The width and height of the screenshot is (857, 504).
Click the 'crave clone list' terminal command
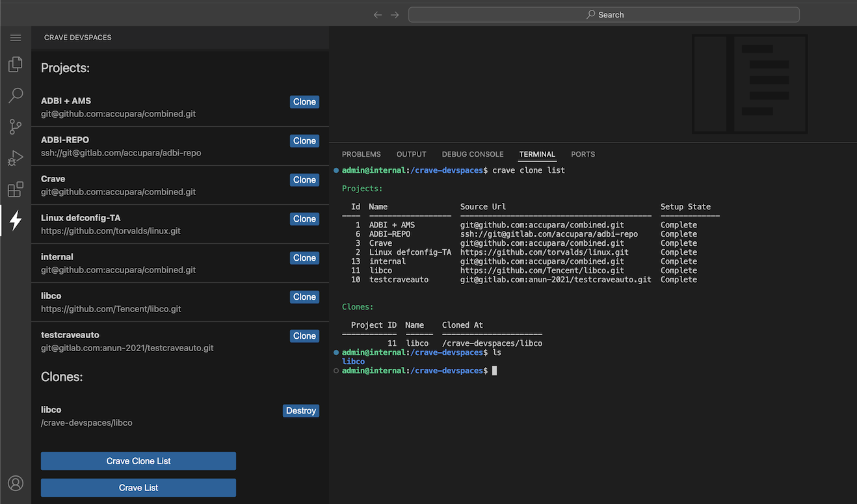tap(529, 170)
